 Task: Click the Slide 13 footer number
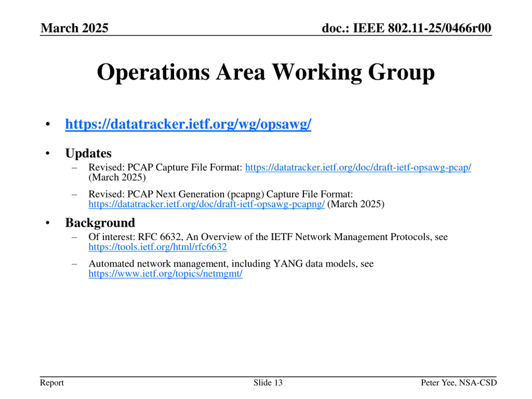268,383
